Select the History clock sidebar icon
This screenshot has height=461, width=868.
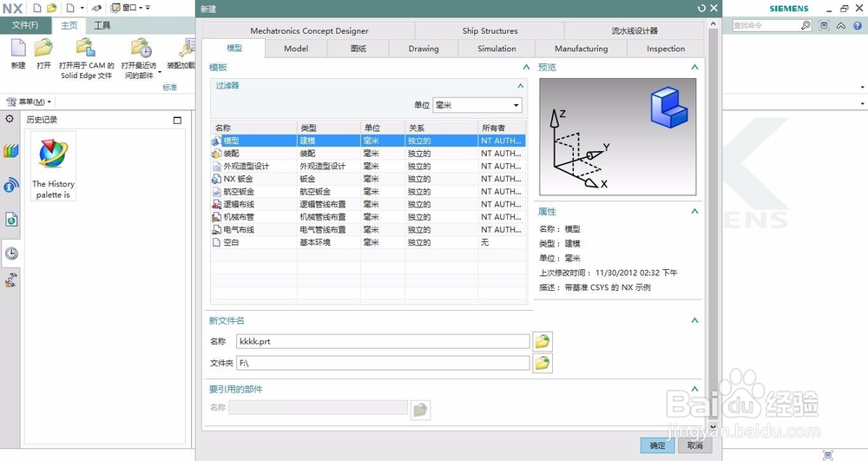(11, 254)
